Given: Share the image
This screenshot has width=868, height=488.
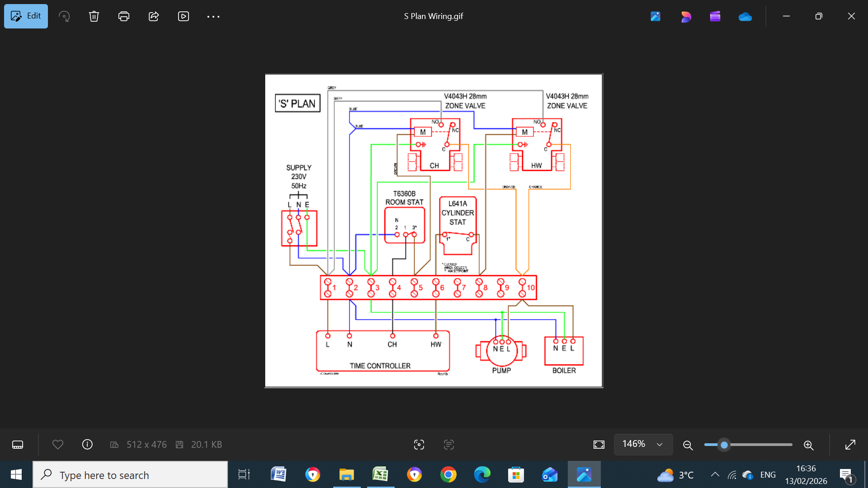Looking at the screenshot, I should click(154, 16).
